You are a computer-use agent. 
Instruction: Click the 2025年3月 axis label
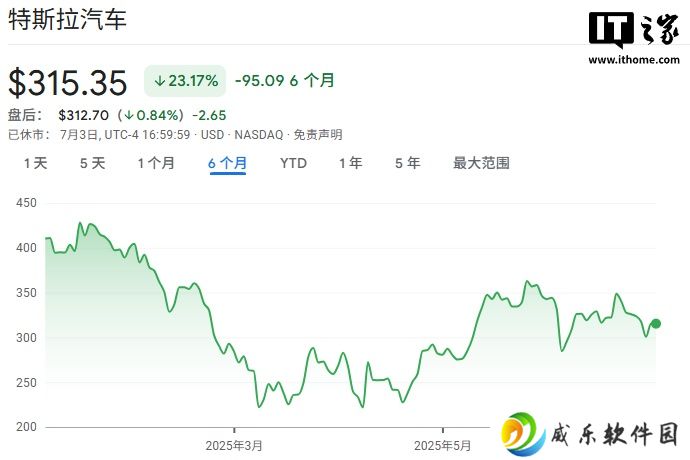coord(234,445)
